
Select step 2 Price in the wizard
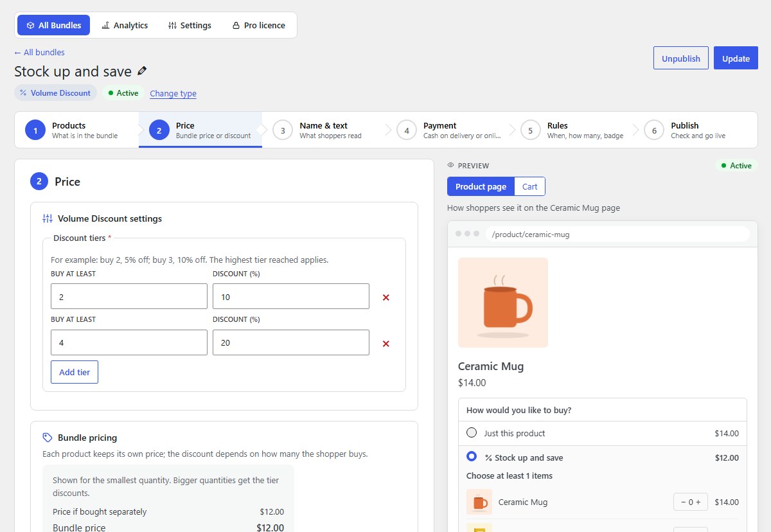point(200,130)
